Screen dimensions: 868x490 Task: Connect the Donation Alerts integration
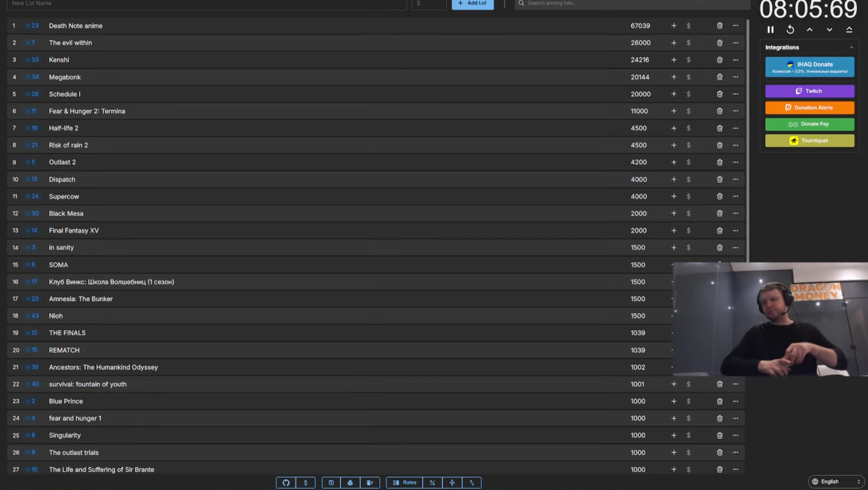(x=810, y=108)
